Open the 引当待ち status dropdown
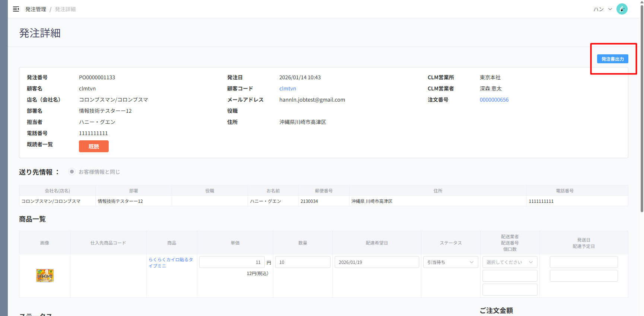This screenshot has height=316, width=644. point(450,262)
